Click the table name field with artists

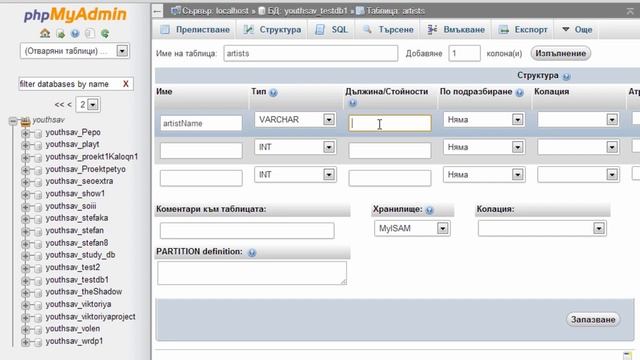coord(311,53)
